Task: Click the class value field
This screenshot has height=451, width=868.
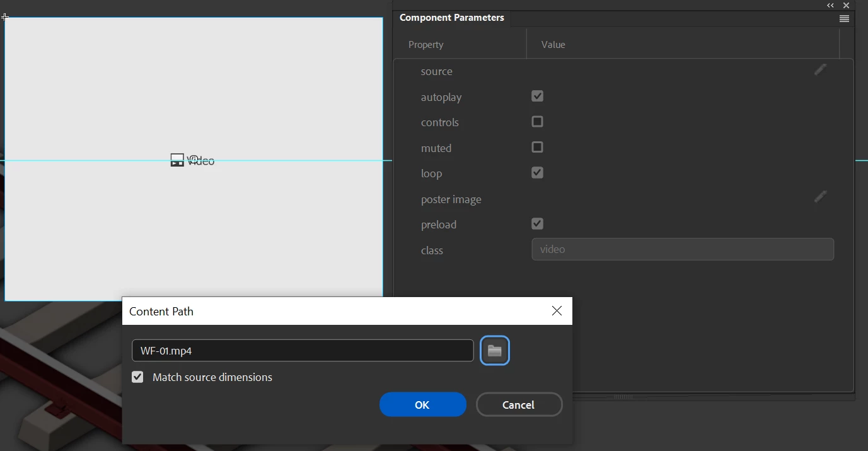Action: pyautogui.click(x=683, y=249)
